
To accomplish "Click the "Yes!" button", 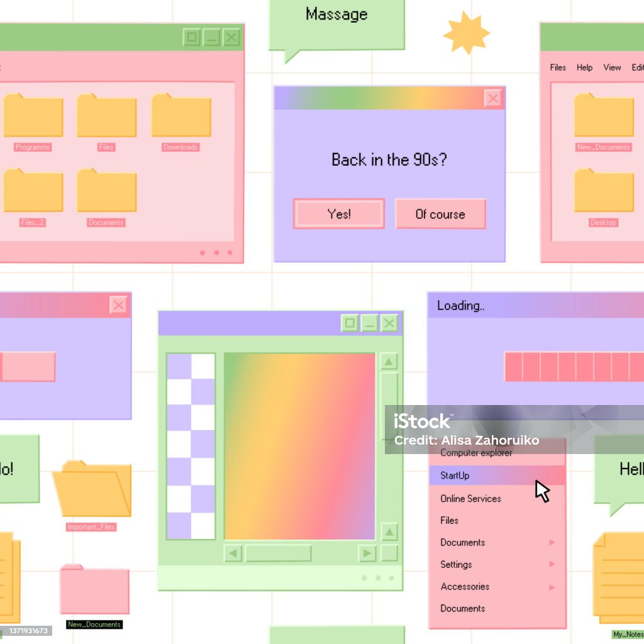I will click(339, 214).
